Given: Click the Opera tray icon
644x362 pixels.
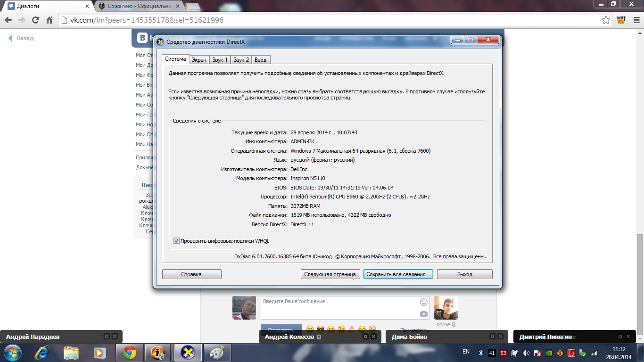Looking at the screenshot, I should tap(571, 353).
